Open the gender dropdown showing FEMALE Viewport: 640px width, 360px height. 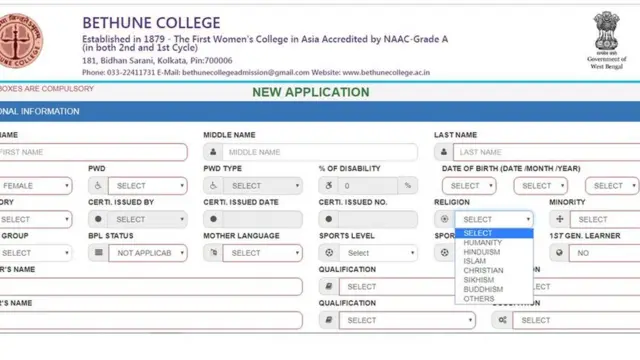point(36,186)
